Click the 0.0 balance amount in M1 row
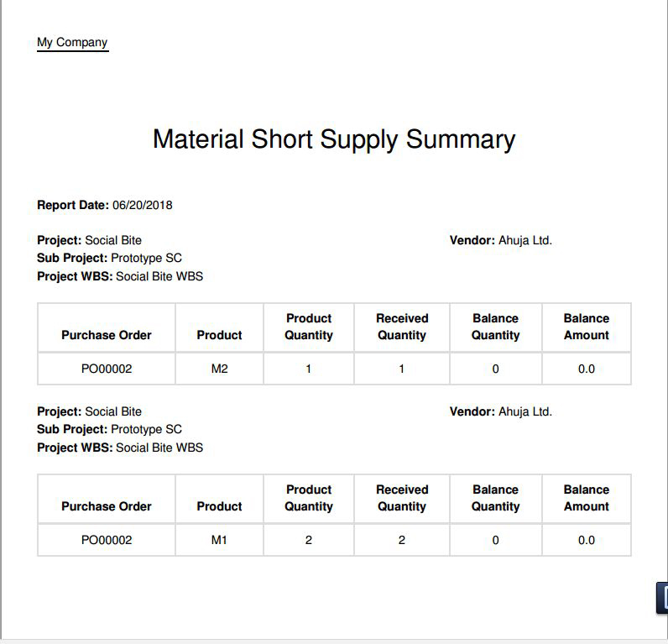 pos(587,540)
